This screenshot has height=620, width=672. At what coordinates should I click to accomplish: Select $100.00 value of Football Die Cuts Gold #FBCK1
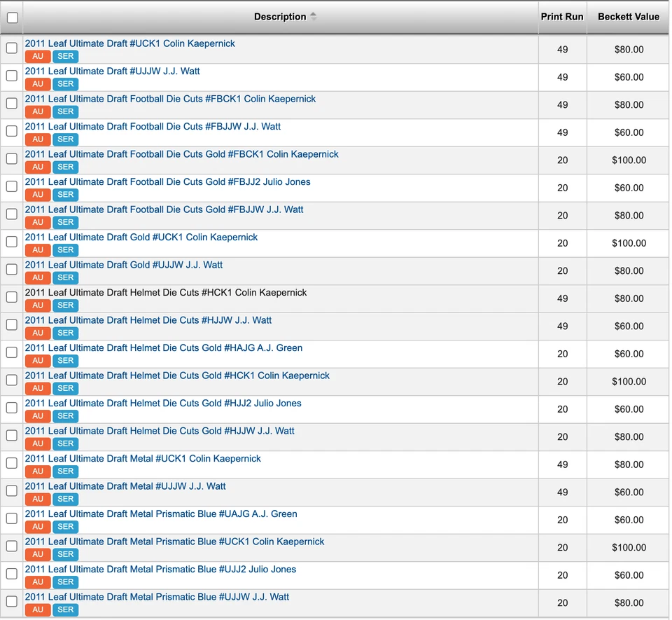pyautogui.click(x=629, y=160)
